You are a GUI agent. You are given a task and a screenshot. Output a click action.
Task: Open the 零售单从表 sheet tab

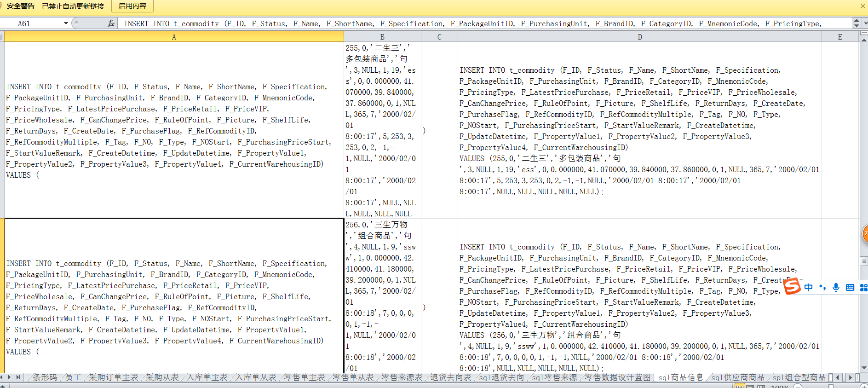coord(353,377)
